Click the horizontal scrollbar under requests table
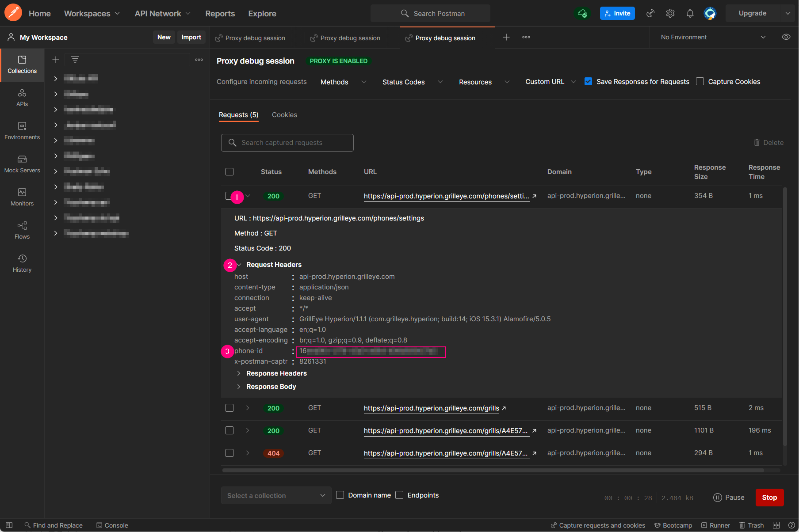The height and width of the screenshot is (532, 799). click(x=493, y=471)
